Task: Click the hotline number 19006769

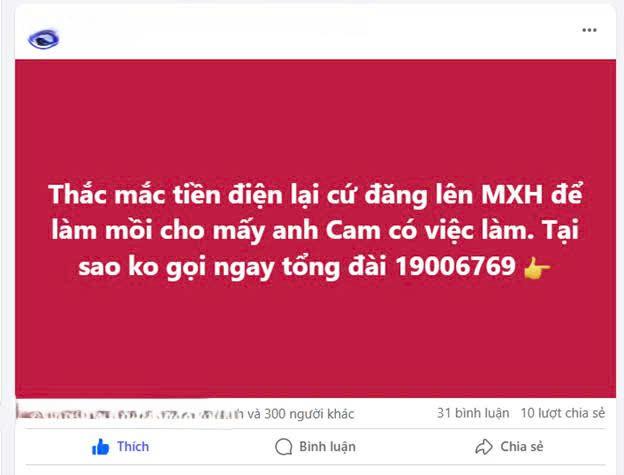Action: point(456,266)
